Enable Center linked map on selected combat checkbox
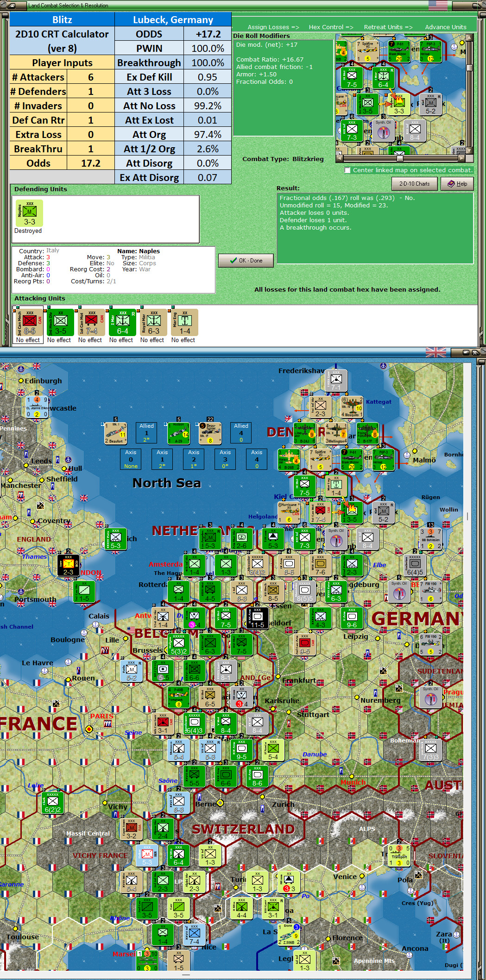This screenshot has width=486, height=980. pyautogui.click(x=347, y=170)
